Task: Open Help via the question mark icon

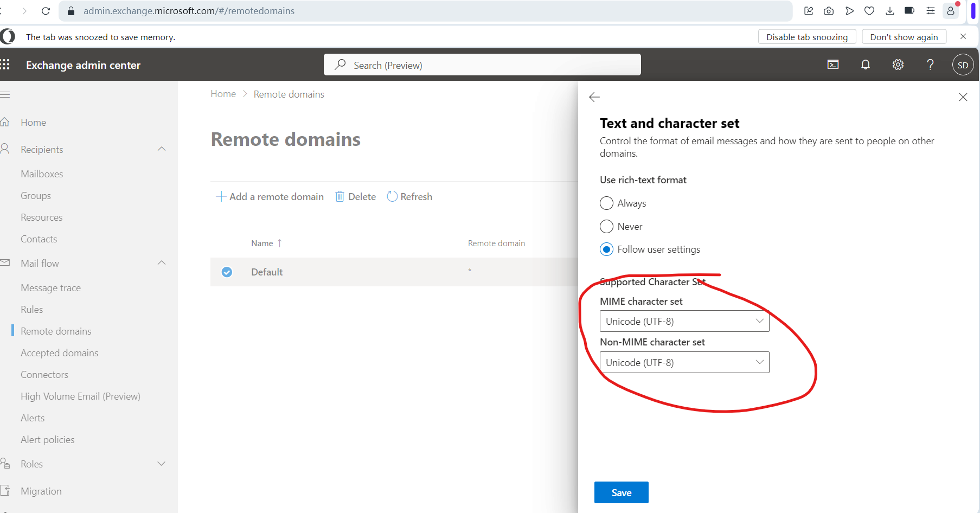Action: 930,65
